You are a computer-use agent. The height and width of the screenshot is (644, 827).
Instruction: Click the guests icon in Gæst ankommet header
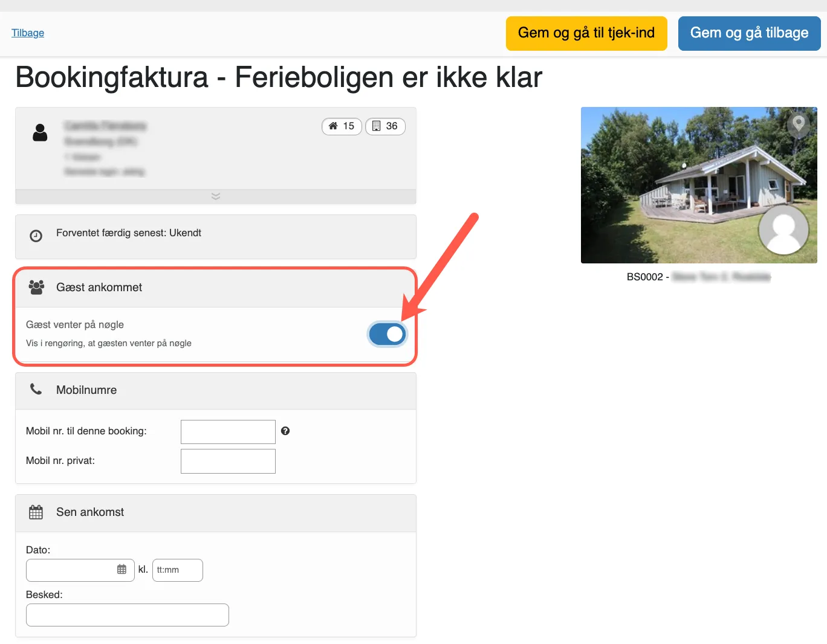tap(36, 287)
